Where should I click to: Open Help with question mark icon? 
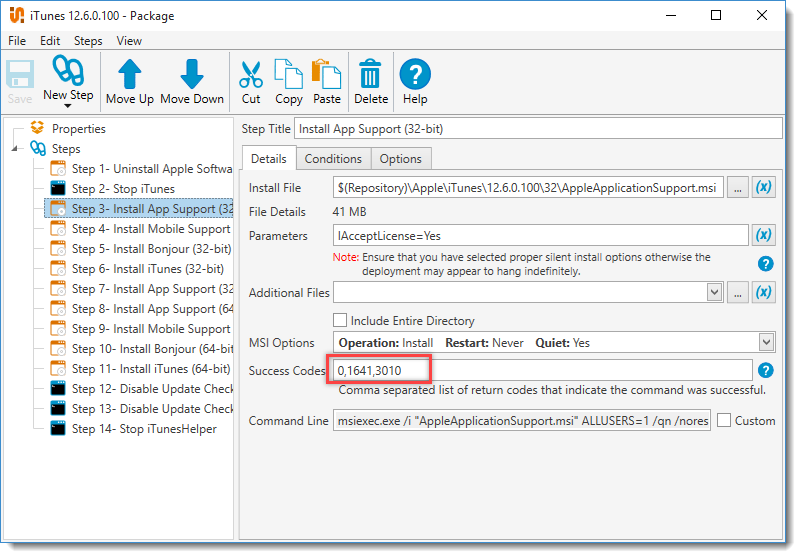(x=414, y=74)
